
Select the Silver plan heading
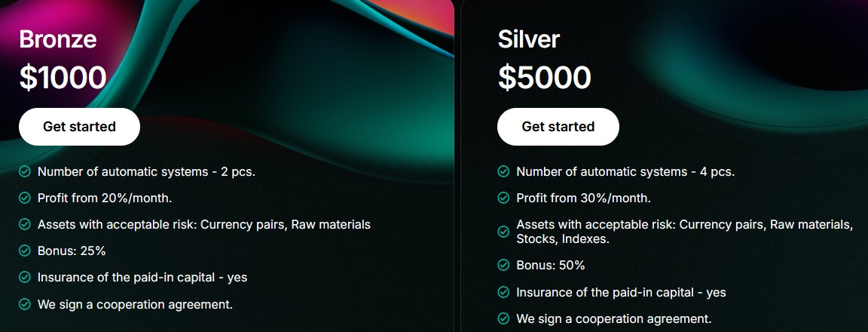(529, 39)
